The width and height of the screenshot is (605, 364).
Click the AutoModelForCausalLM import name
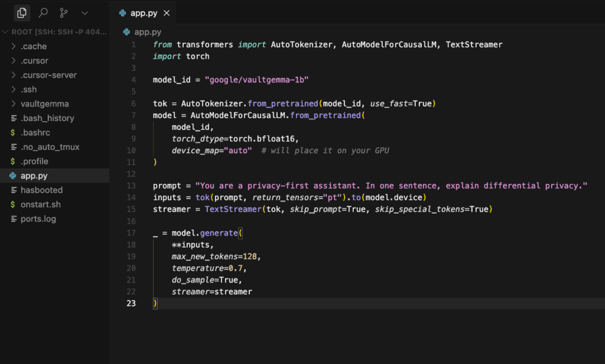coord(389,45)
